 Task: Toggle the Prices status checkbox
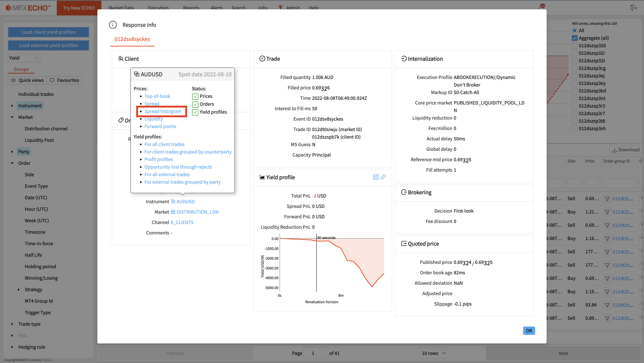195,96
